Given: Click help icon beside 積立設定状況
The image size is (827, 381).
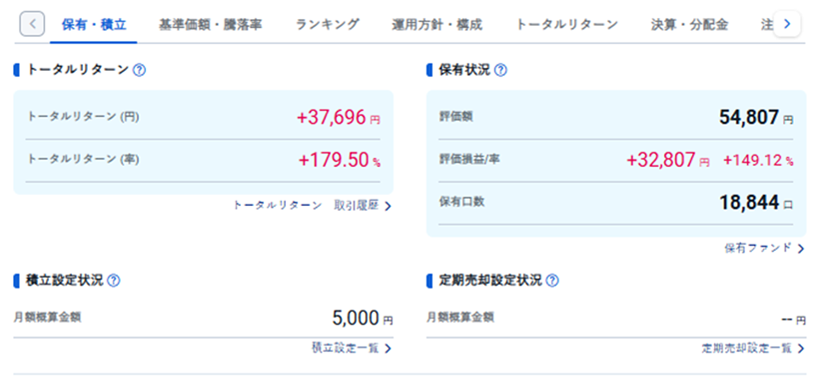Looking at the screenshot, I should point(113,281).
